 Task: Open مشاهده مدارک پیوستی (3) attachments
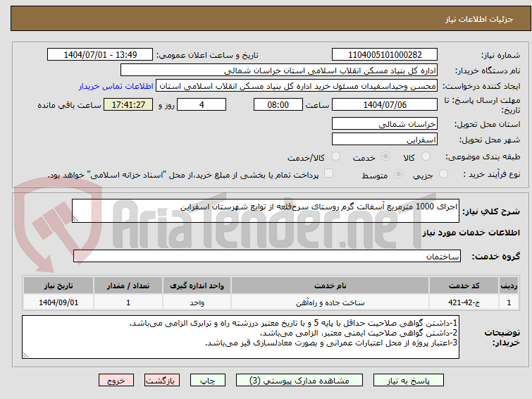click(299, 381)
